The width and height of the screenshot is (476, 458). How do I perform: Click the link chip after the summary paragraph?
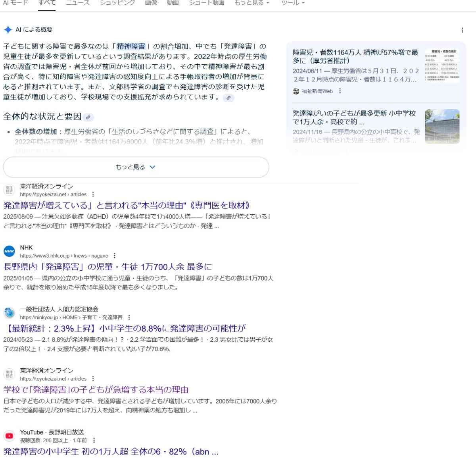[228, 98]
